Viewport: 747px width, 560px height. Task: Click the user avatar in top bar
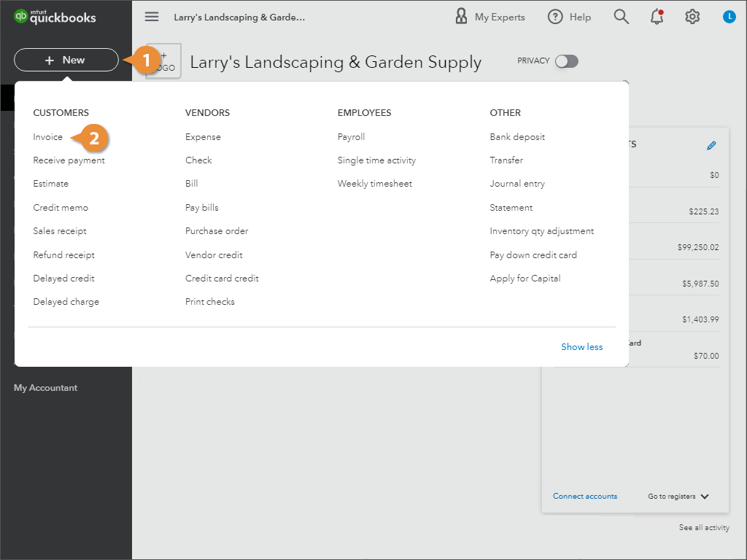729,16
